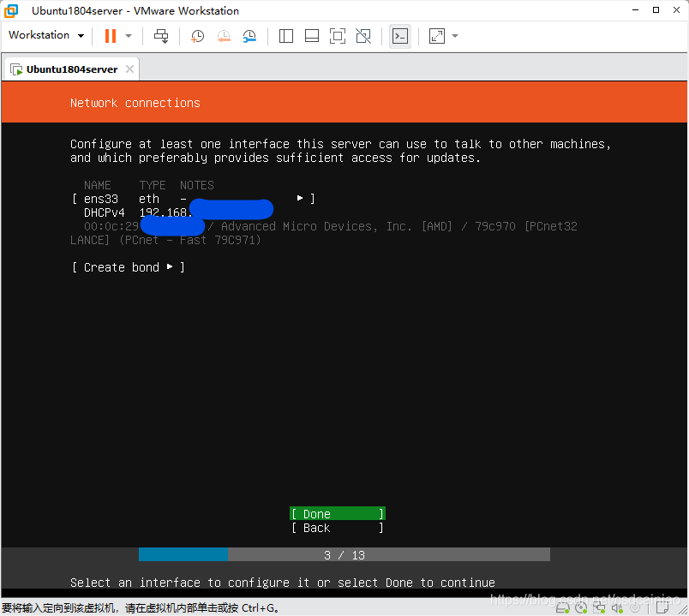
Task: Select the ens33 network interface
Action: [194, 199]
